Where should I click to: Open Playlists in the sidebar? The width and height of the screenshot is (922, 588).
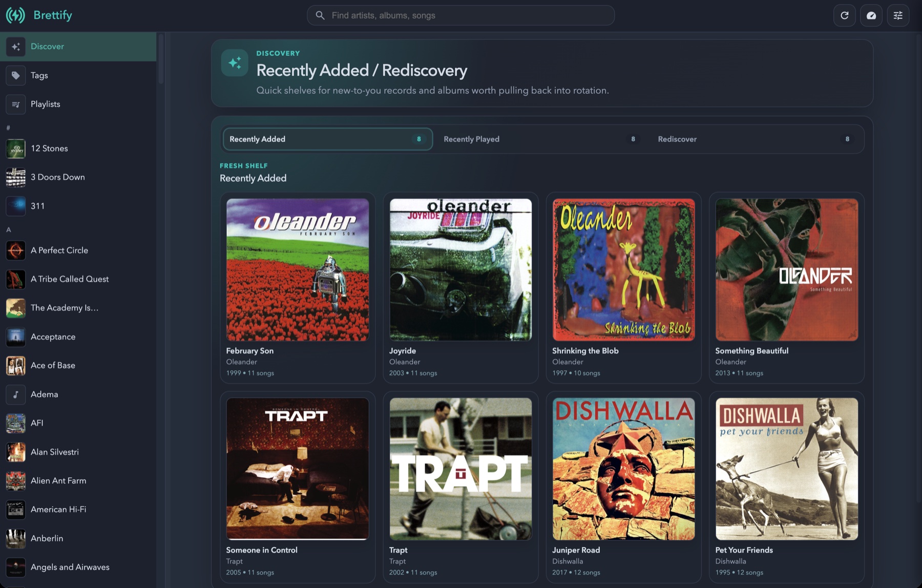78,104
